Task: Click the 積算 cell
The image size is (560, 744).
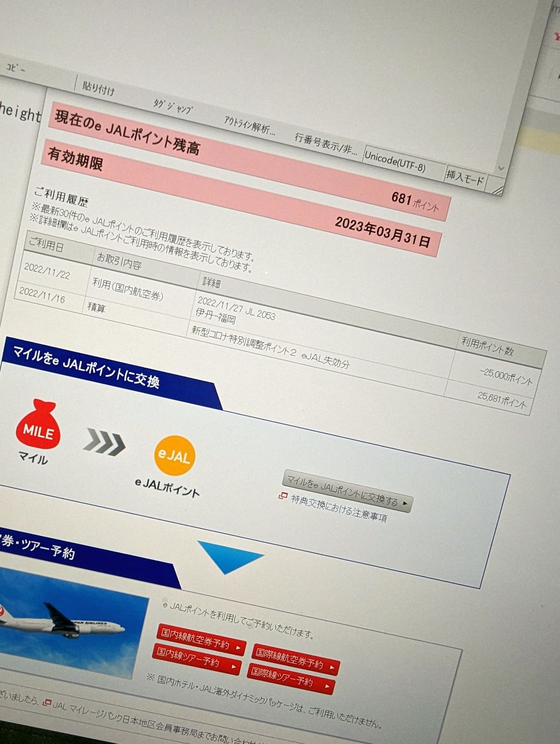Action: pos(96,307)
